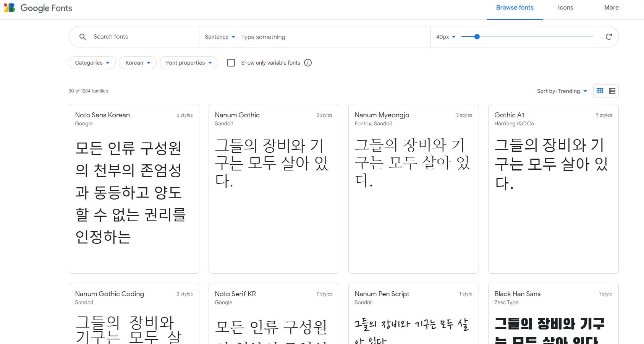
Task: Click the Gothic A1 preview text
Action: [x=551, y=164]
